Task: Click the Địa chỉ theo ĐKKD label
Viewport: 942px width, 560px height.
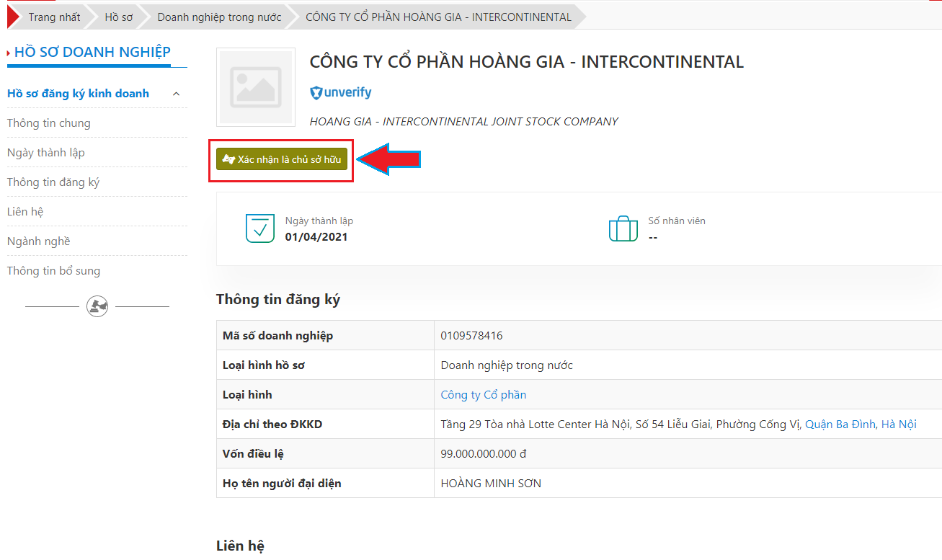Action: tap(272, 425)
